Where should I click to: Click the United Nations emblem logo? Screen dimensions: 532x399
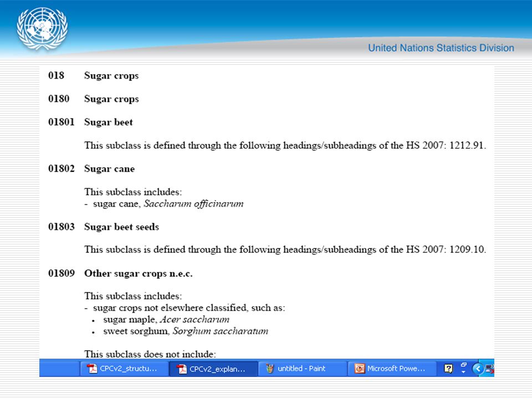click(x=42, y=28)
